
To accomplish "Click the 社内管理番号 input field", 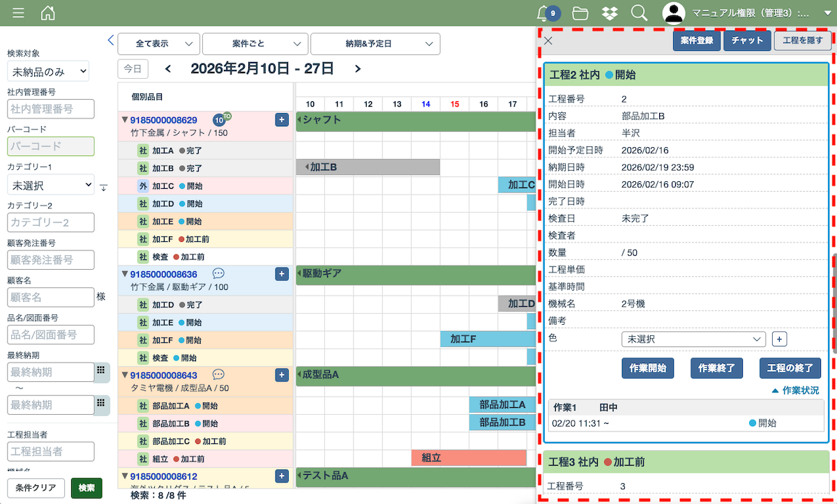I will (x=50, y=109).
